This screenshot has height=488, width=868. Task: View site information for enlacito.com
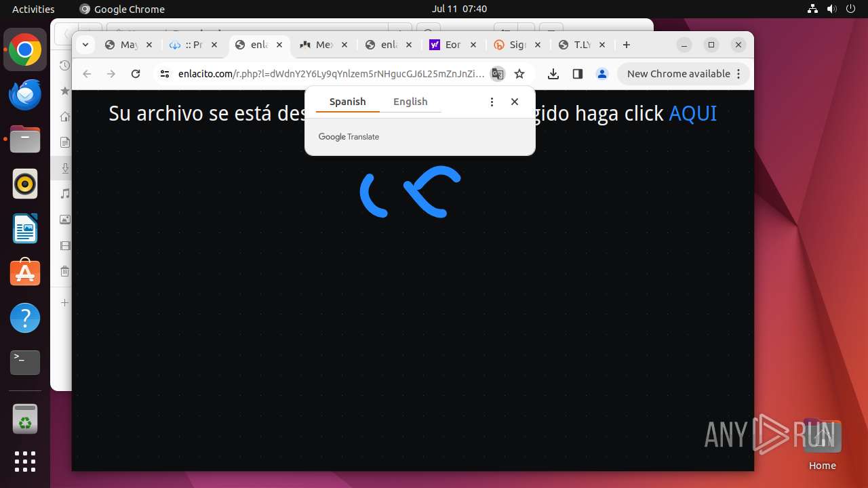tap(164, 74)
